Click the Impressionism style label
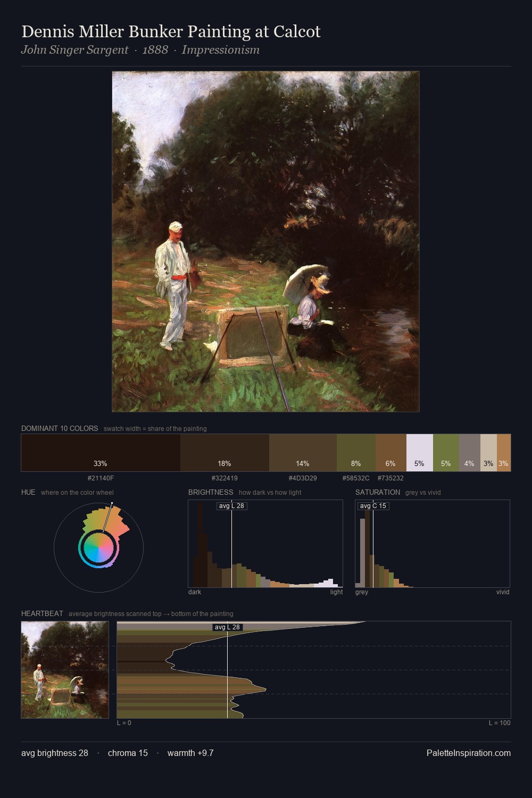 tap(221, 50)
